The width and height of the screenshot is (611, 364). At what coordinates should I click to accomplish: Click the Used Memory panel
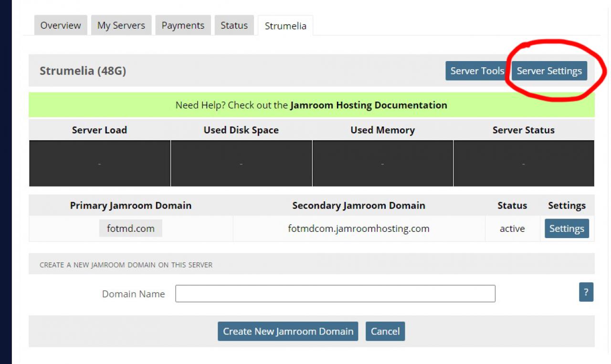382,163
